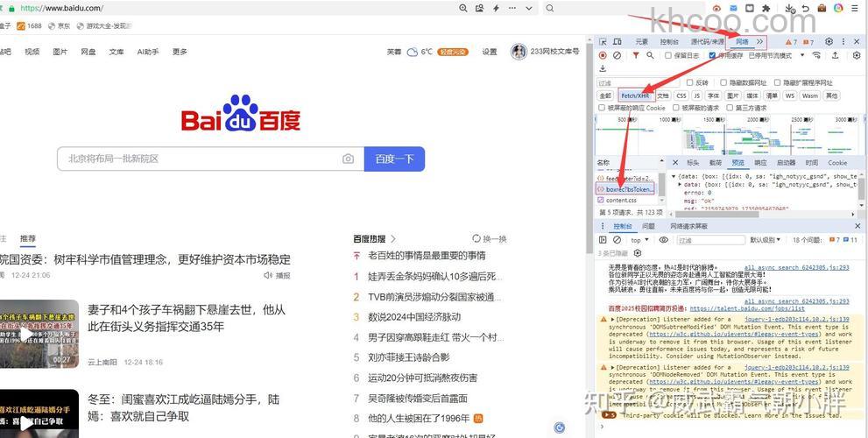Click the 百度一下 search button
Image resolution: width=868 pixels, height=438 pixels.
(x=394, y=159)
